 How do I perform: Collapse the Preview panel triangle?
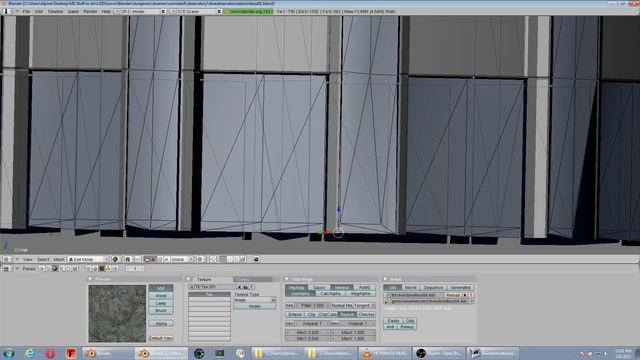(90, 279)
